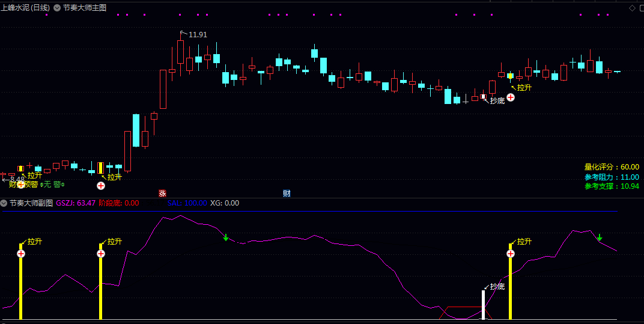Open the 涨 limit-up event marker

[163, 193]
